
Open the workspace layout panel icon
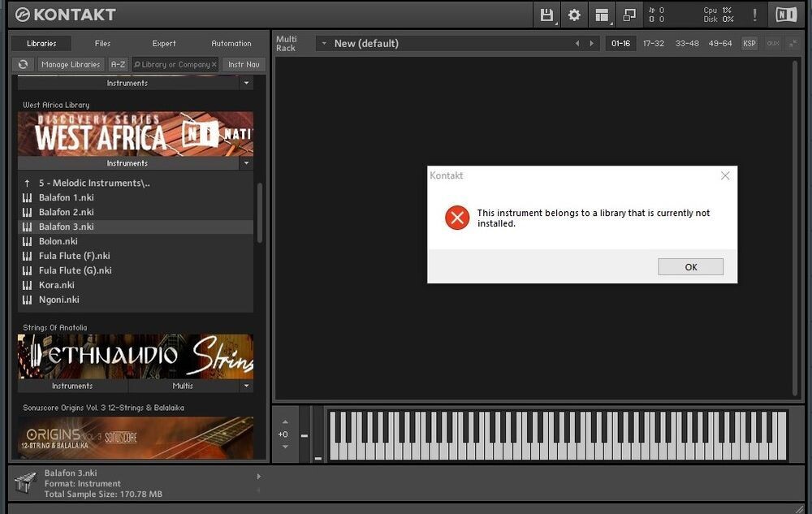pos(602,15)
